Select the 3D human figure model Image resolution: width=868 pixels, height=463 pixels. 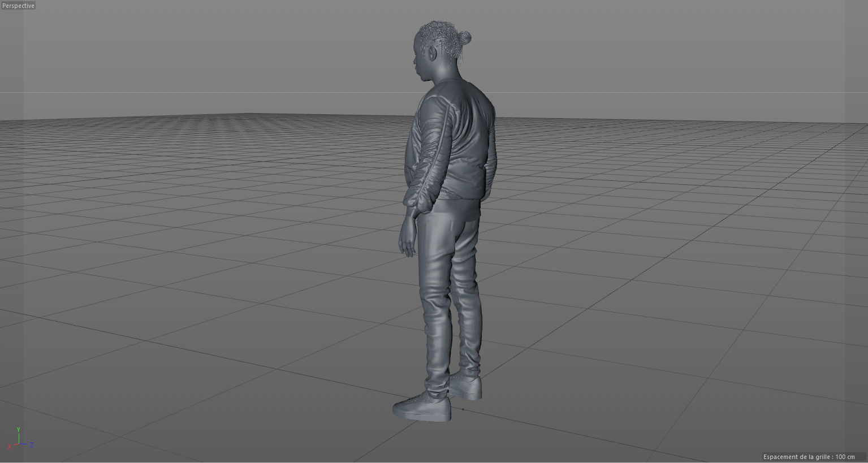pos(444,220)
